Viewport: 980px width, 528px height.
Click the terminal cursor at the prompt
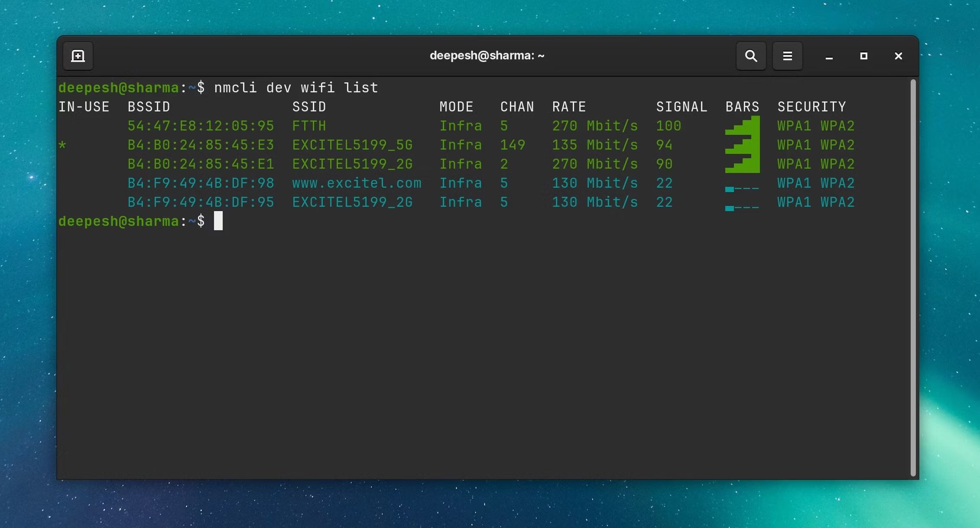(218, 221)
